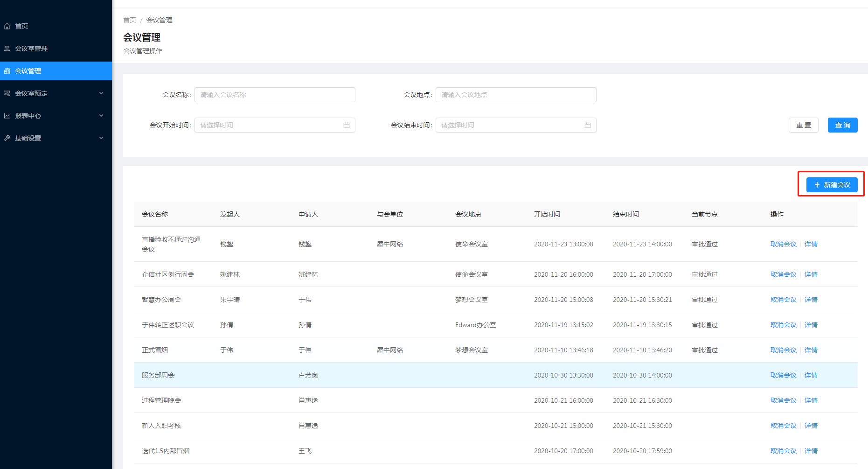The height and width of the screenshot is (469, 868).
Task: Open the 首页 sidebar menu item
Action: click(56, 26)
